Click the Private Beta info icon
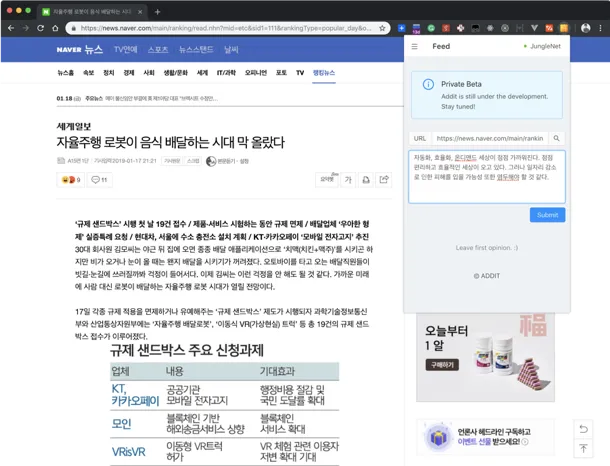The height and width of the screenshot is (466, 610). 428,84
